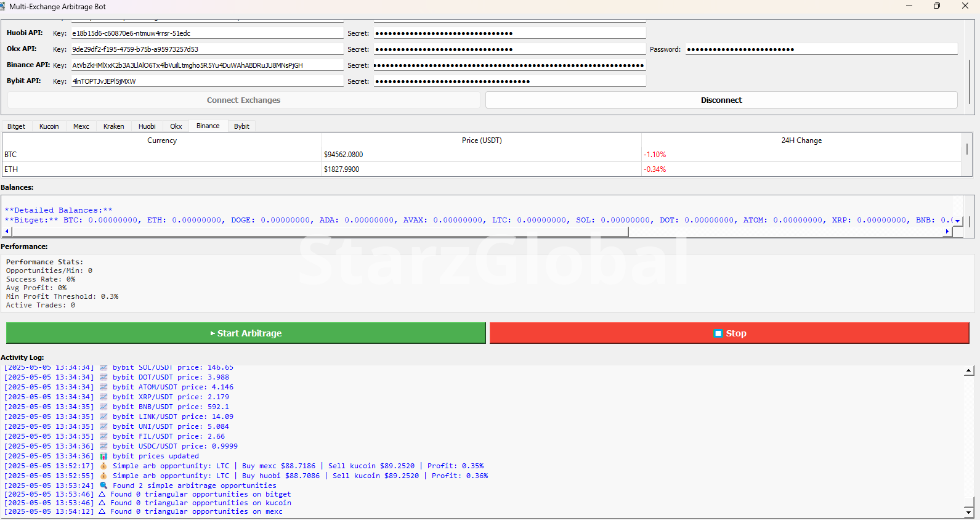Viewport: 980px width, 520px height.
Task: Click chart icon on bybit DOT/USDT entry
Action: [103, 377]
